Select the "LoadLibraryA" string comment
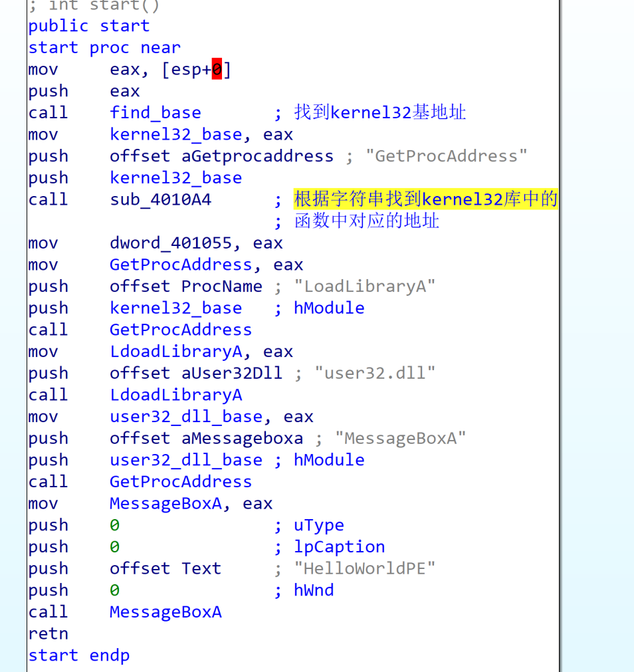This screenshot has height=672, width=634. 365,286
